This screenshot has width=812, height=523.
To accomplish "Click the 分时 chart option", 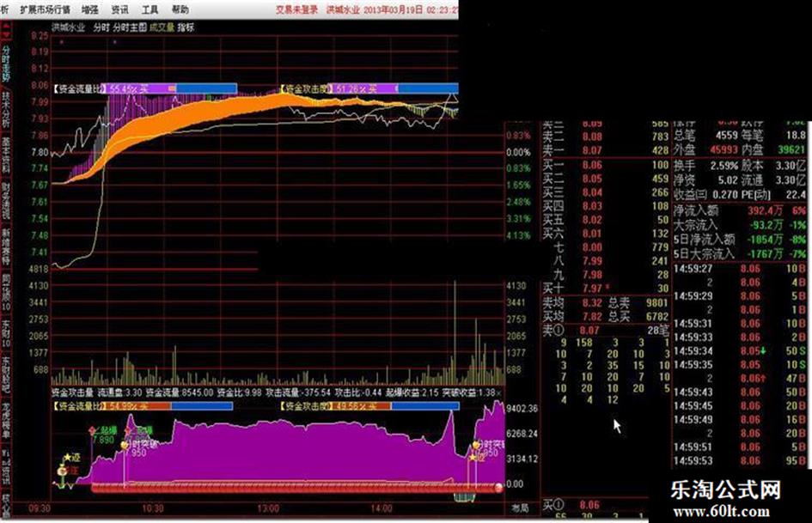I will pyautogui.click(x=101, y=27).
